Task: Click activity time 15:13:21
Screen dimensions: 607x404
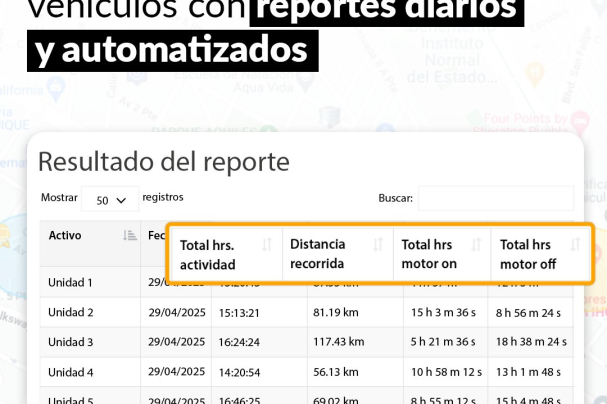Action: (x=239, y=313)
